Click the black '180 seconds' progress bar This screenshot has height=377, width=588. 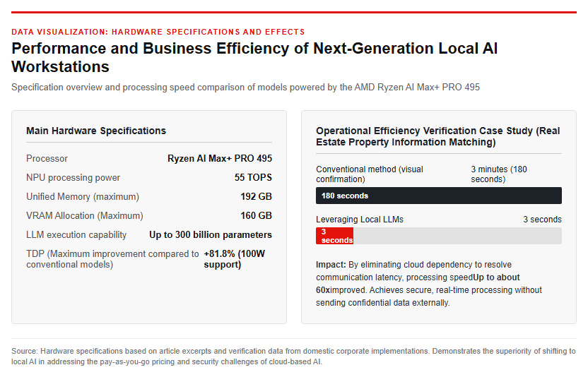[439, 196]
